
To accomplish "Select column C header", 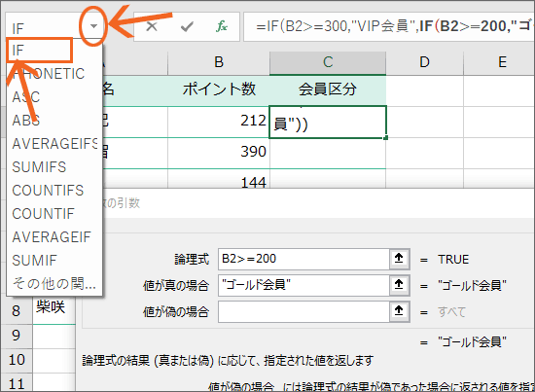I will tap(328, 62).
